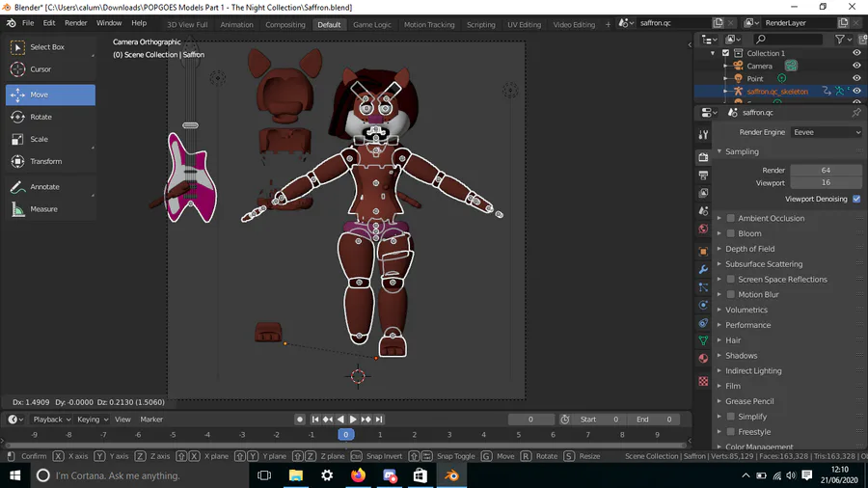Screen dimensions: 868x488
Task: Adjust the Viewport samples value 16
Action: (x=826, y=182)
